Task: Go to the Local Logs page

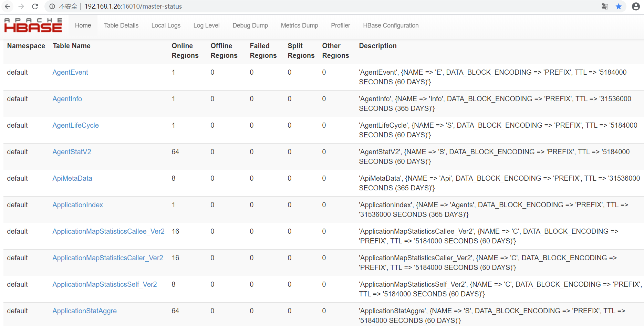Action: click(166, 25)
